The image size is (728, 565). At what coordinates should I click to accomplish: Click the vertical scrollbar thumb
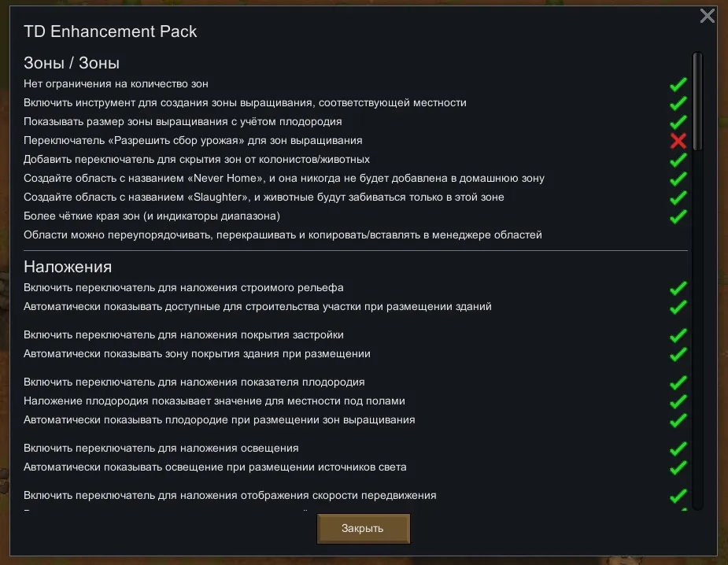(x=697, y=101)
